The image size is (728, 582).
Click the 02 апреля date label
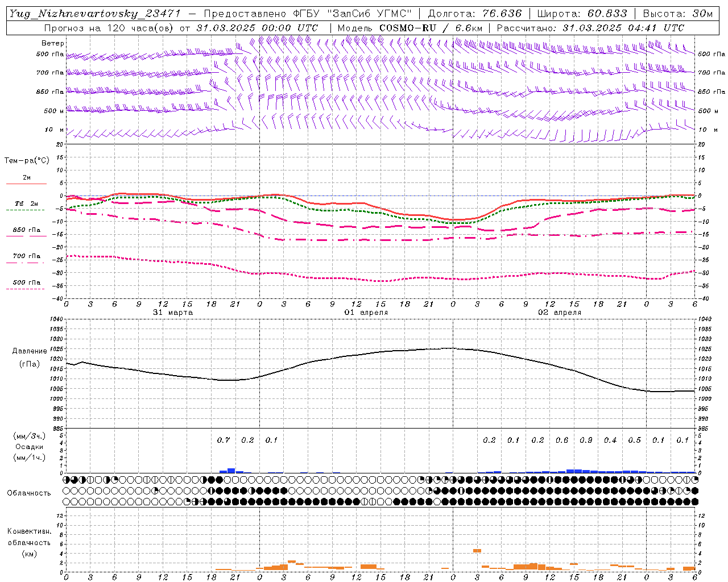(x=560, y=313)
